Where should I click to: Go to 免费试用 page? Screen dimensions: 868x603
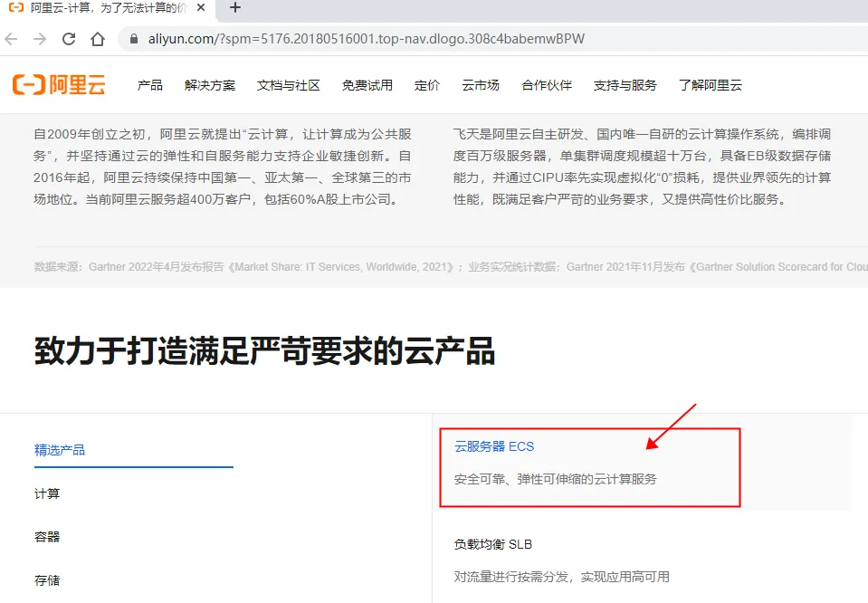point(367,85)
